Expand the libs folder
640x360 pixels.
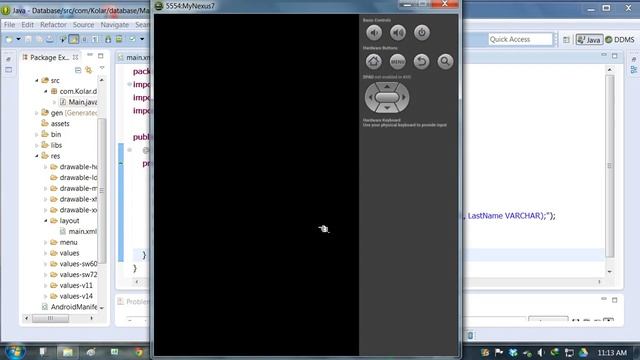coord(36,145)
